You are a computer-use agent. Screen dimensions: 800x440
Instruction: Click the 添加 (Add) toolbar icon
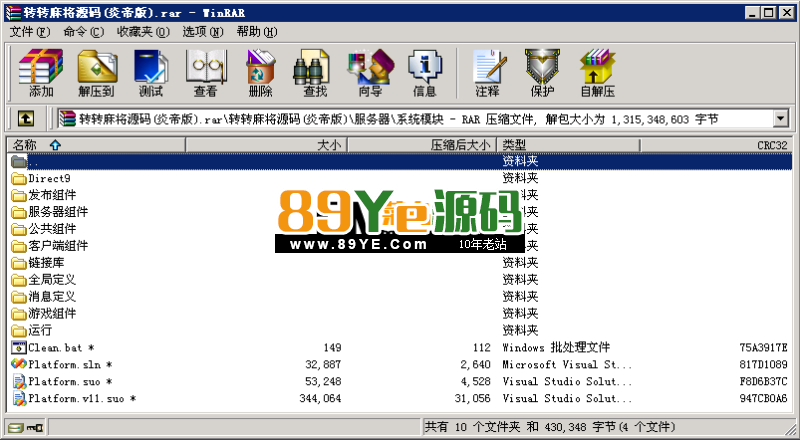[41, 73]
